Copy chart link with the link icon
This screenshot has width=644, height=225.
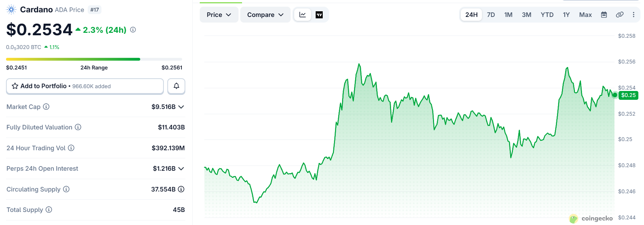tap(619, 14)
